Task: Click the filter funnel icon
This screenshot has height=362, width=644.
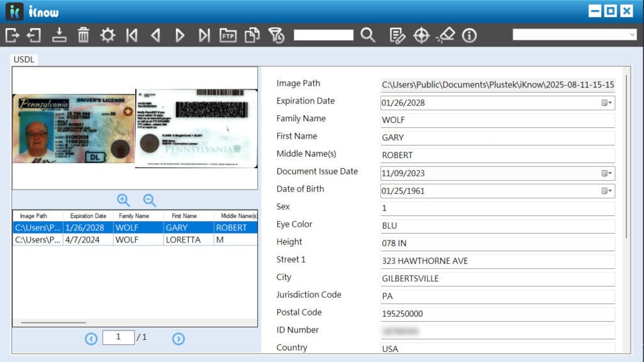Action: (277, 35)
